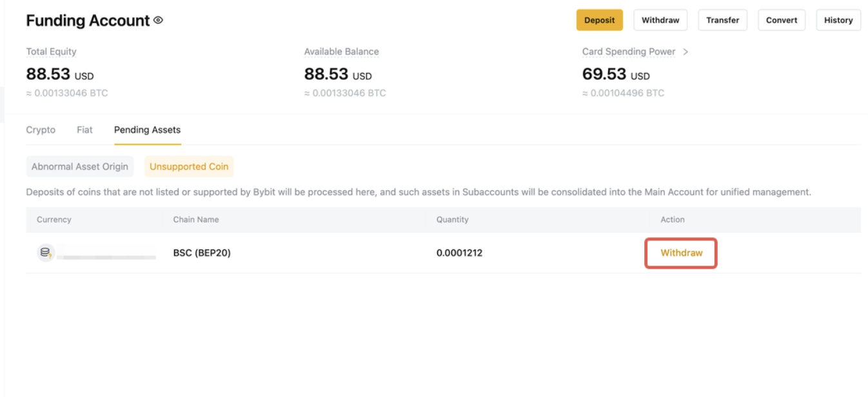The height and width of the screenshot is (399, 868).
Task: Click the BSC (BEP20) chain name
Action: (202, 253)
